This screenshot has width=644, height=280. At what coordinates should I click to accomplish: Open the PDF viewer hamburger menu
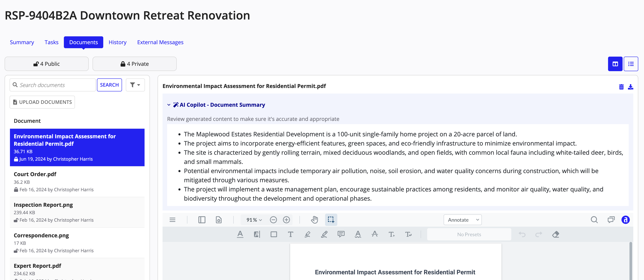click(172, 220)
